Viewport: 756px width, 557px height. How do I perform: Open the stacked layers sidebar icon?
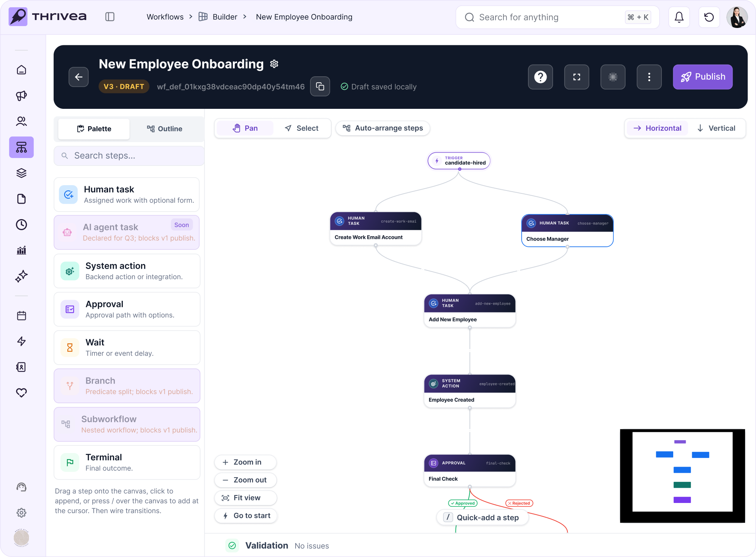click(22, 173)
